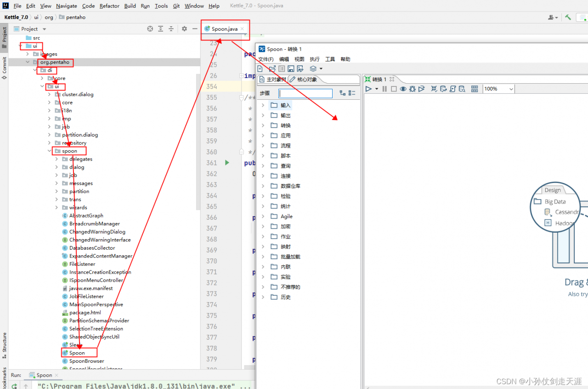Viewport: 588px width, 389px height.
Task: Click the verify transformation icon
Action: pos(434,89)
